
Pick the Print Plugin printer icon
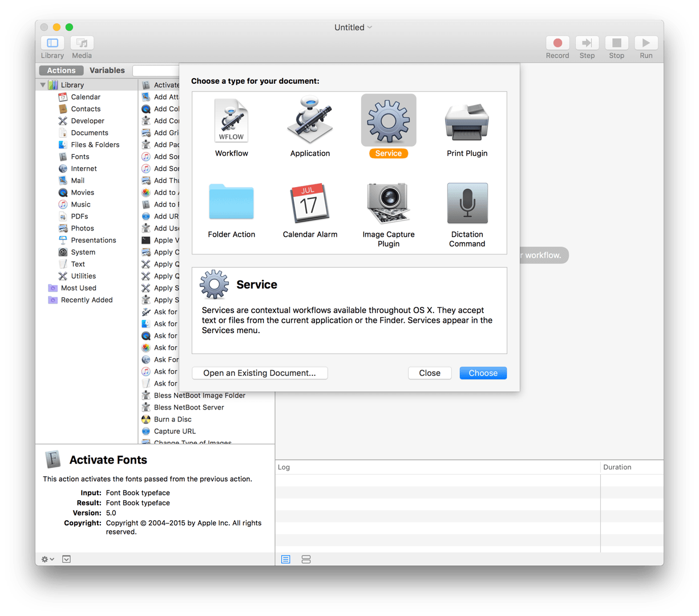467,121
